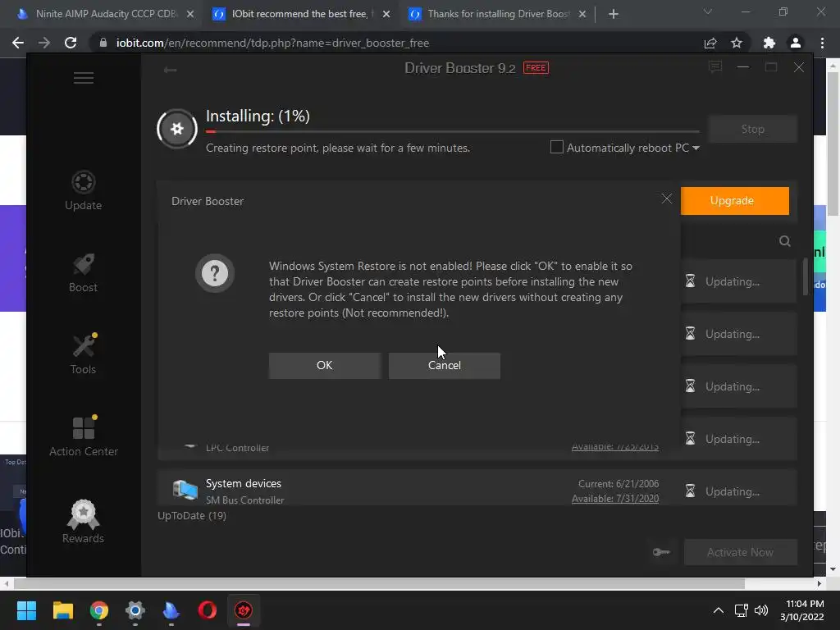Open Available: 7/31/2020 driver link
840x630 pixels.
(615, 499)
